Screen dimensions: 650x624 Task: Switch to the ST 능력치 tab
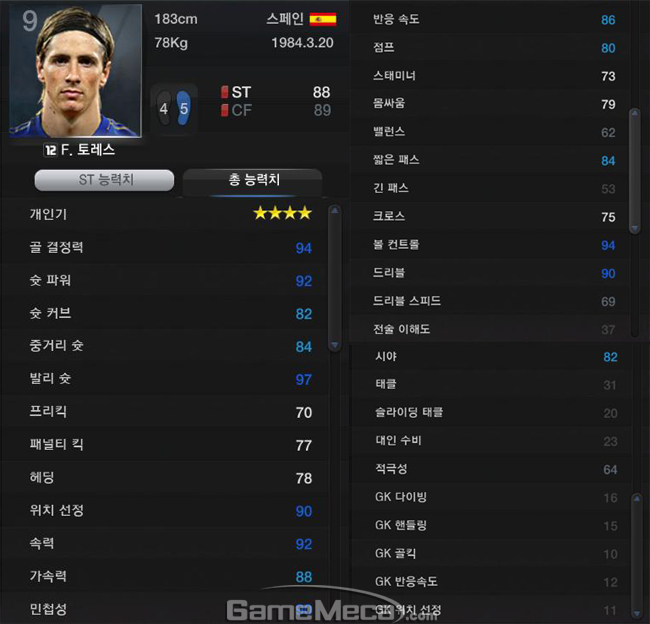pos(104,180)
